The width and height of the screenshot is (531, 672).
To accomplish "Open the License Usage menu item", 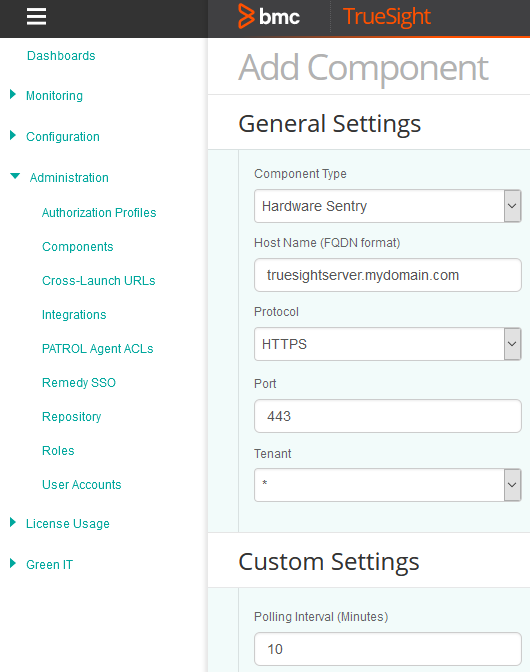I will [x=68, y=524].
